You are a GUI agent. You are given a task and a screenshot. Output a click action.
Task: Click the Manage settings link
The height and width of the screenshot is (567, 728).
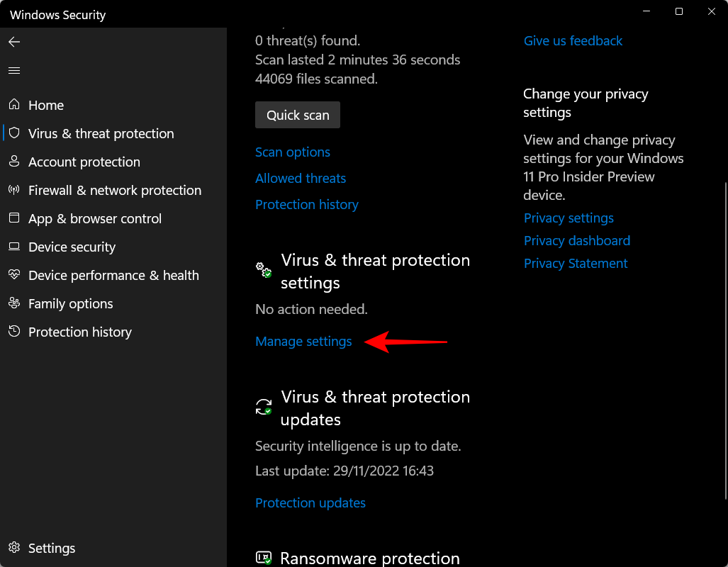(x=303, y=342)
